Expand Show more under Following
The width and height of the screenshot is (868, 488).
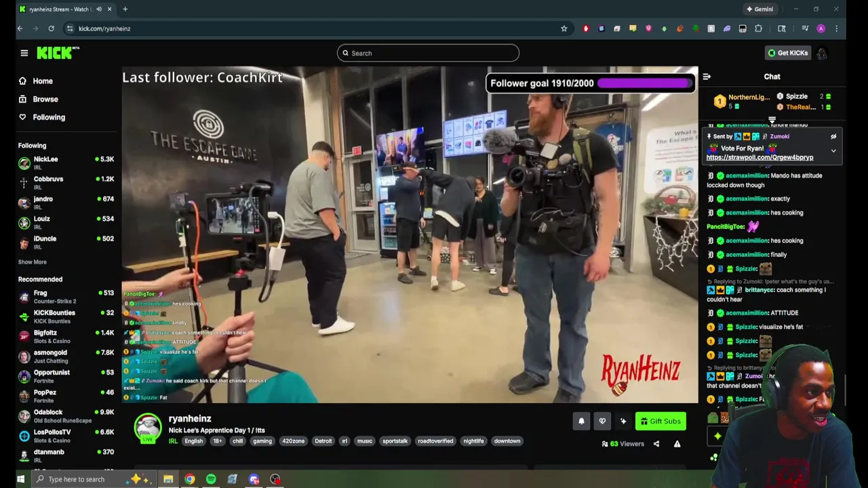(32, 262)
